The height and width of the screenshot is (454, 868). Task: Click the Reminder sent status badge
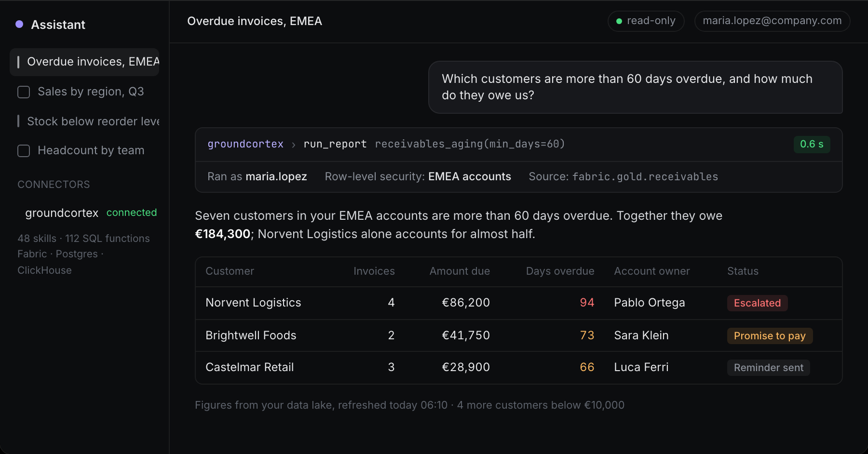tap(768, 368)
